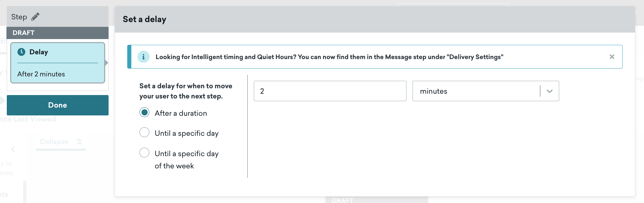
Task: Click the blue info icon in banner
Action: (143, 57)
